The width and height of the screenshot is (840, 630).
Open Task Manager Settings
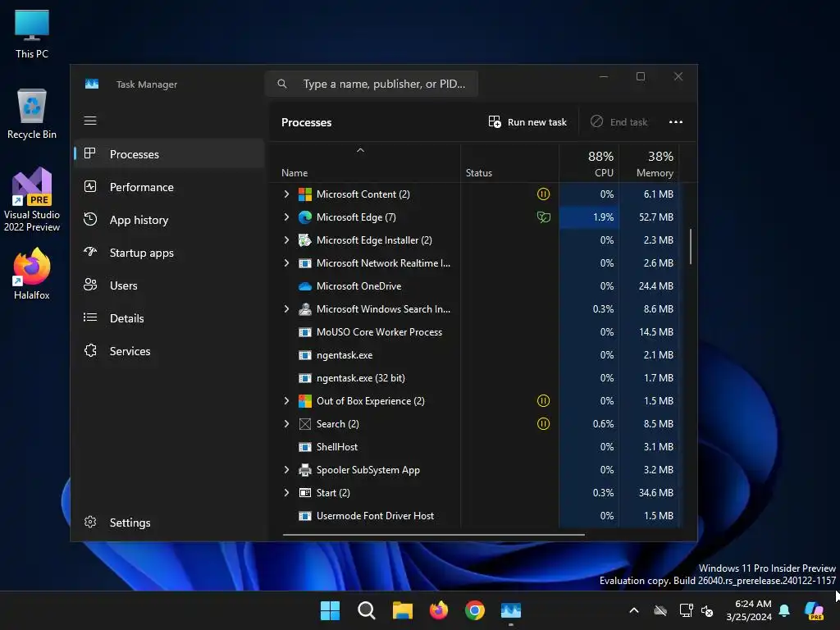[169, 523]
